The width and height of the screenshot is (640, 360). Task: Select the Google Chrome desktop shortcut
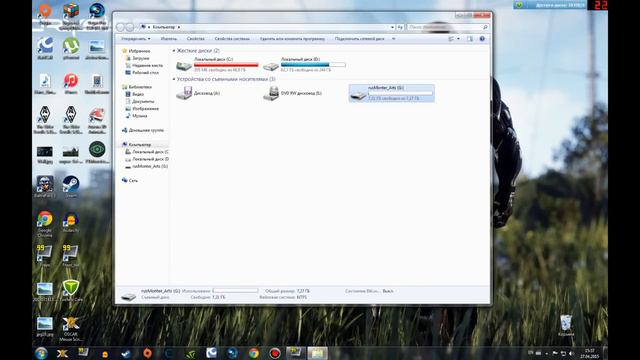pyautogui.click(x=45, y=223)
